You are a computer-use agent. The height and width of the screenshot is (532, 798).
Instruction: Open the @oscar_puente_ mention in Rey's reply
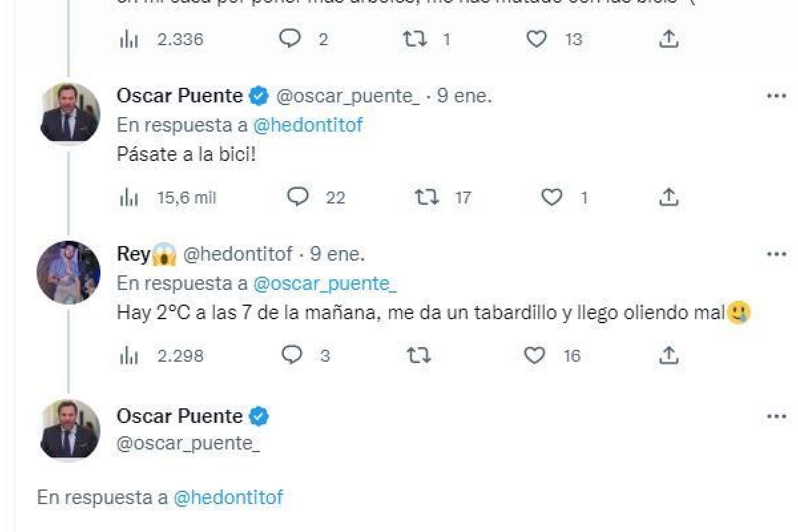tap(325, 283)
